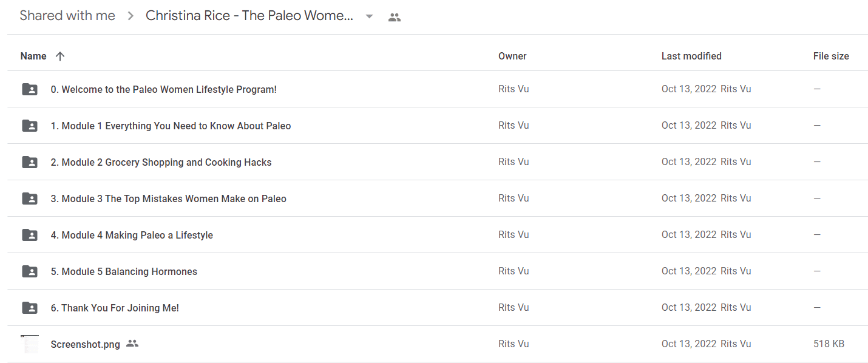Image resolution: width=868 pixels, height=363 pixels.
Task: Click the Christina Rice folder breadcrumb title
Action: [249, 16]
